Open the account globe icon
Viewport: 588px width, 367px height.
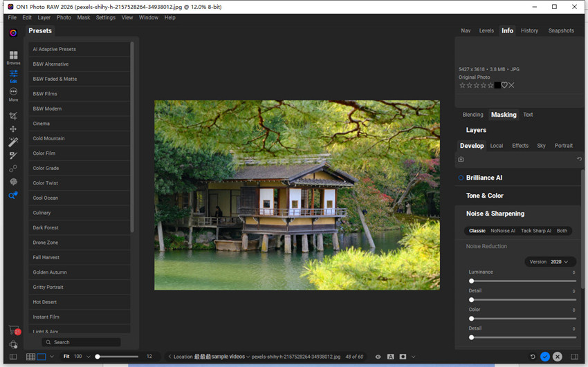point(13,344)
